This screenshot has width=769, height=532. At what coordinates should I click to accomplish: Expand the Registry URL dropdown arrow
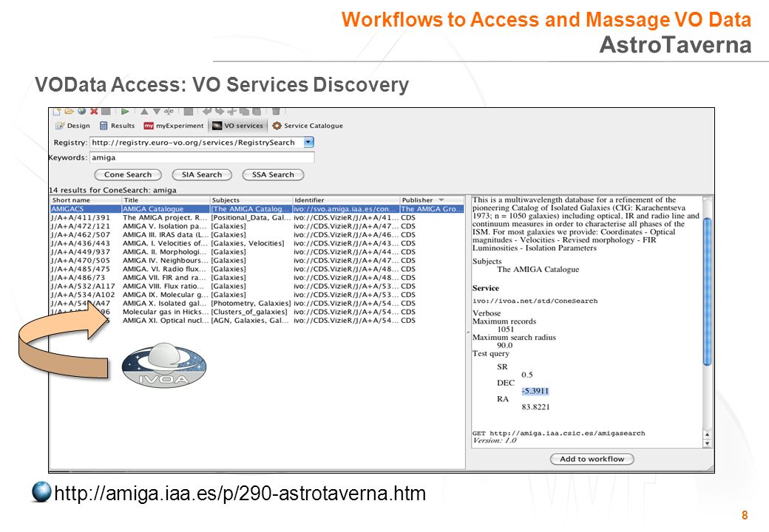(308, 143)
